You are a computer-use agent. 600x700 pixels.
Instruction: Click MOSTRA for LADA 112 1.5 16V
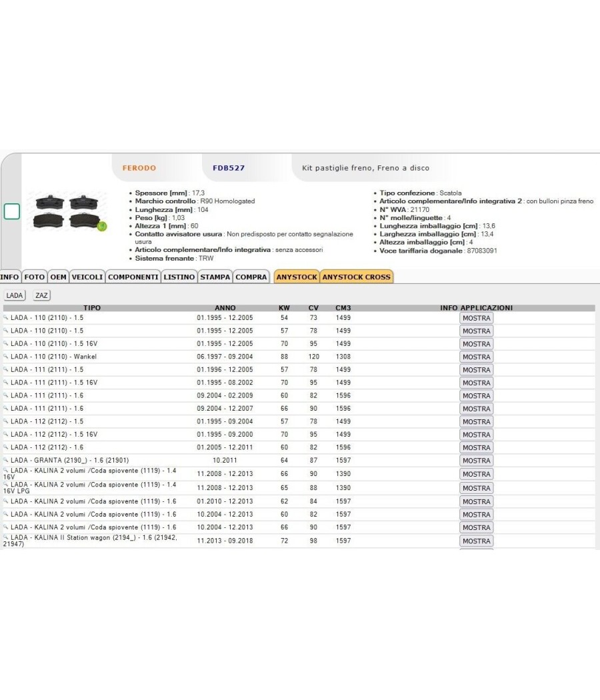point(477,435)
